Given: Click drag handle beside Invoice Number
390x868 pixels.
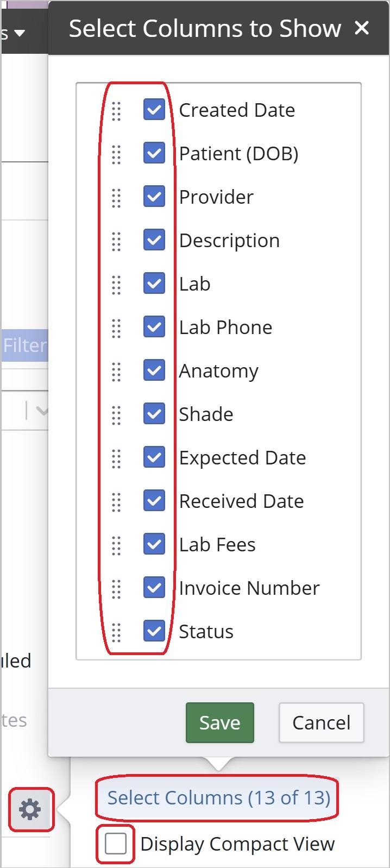Looking at the screenshot, I should 116,589.
